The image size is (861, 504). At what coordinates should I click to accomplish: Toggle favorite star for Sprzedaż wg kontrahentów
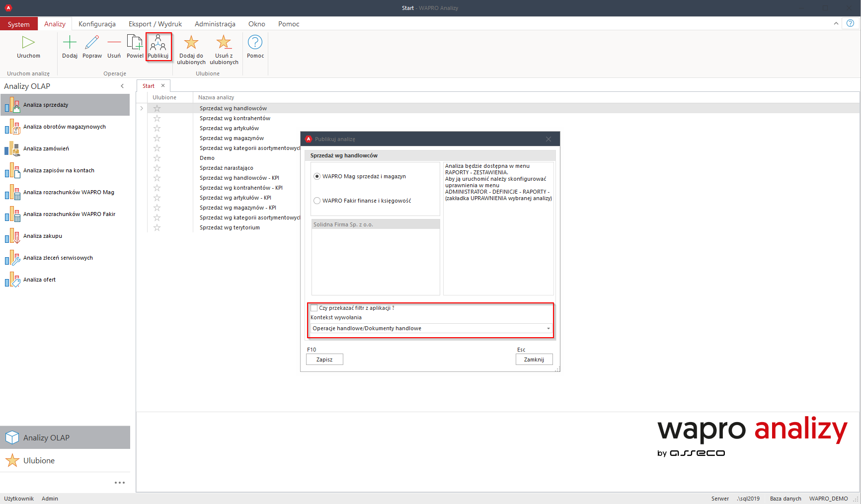(157, 118)
